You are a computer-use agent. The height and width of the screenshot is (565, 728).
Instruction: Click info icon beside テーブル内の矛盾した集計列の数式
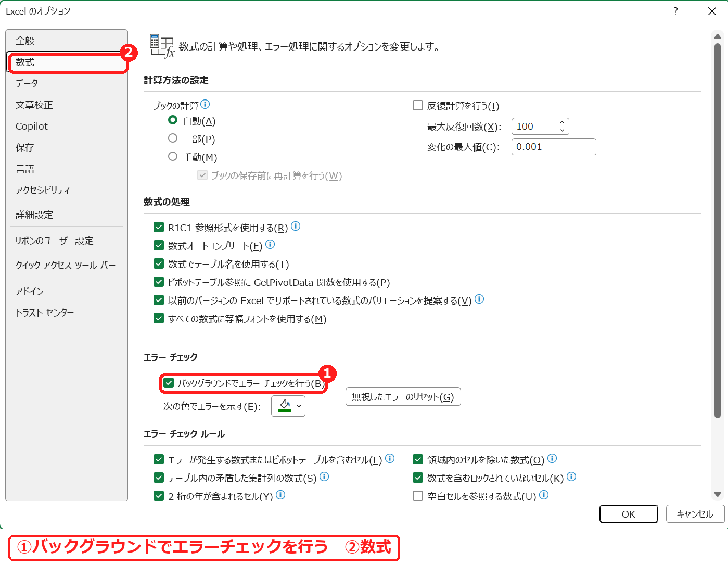(324, 476)
